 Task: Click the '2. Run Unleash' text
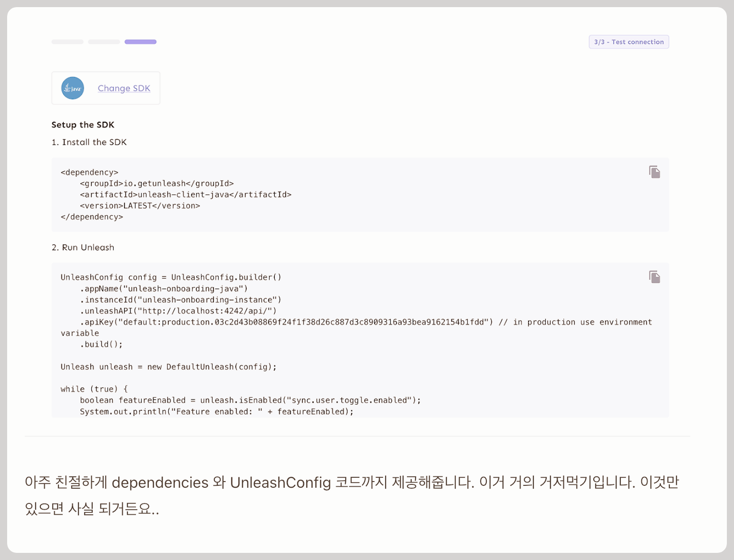coord(83,247)
